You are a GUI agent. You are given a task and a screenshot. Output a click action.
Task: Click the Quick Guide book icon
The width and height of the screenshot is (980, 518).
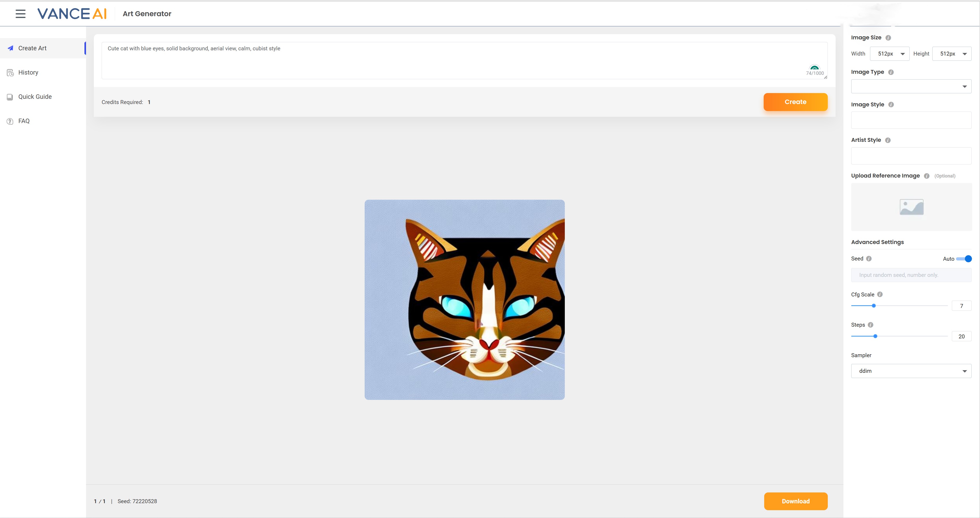point(10,97)
